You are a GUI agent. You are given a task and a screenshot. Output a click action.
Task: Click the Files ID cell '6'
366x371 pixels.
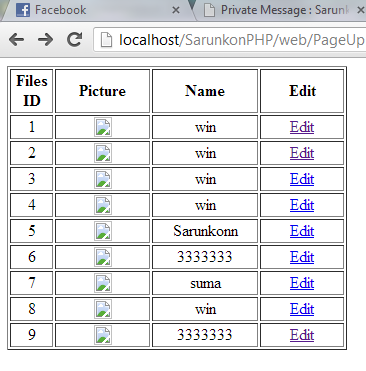32,257
